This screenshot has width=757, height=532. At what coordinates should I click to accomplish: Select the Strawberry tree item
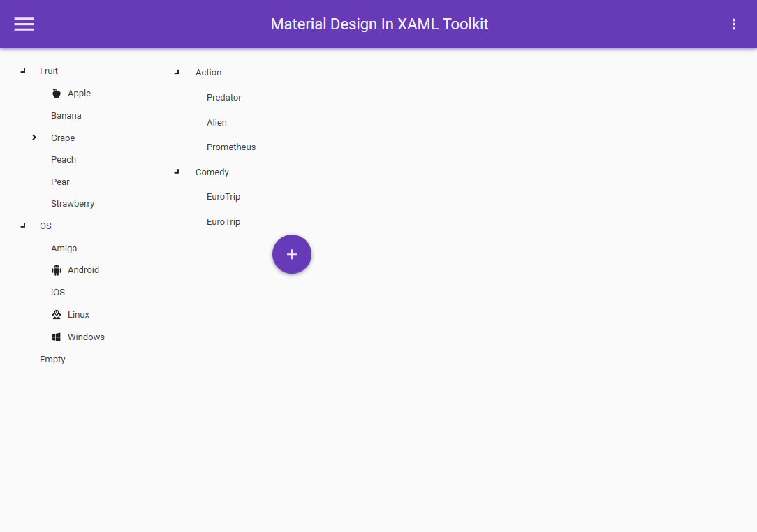(73, 204)
